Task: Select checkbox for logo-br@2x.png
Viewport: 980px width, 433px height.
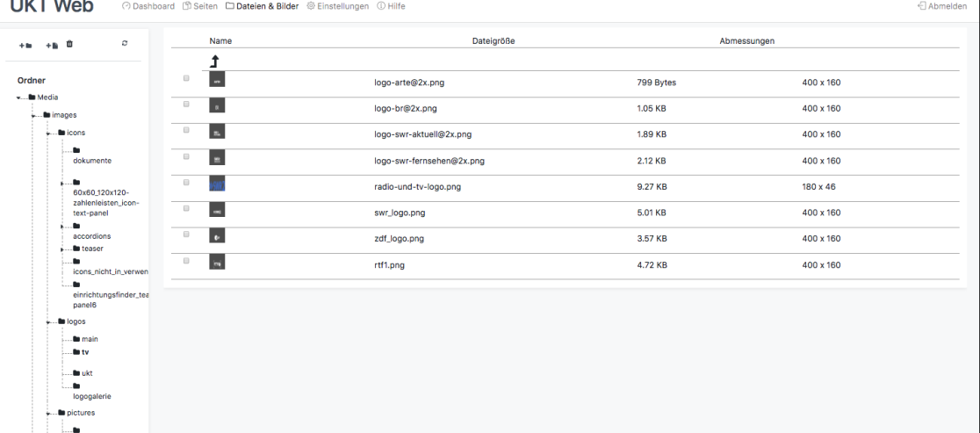Action: tap(186, 105)
